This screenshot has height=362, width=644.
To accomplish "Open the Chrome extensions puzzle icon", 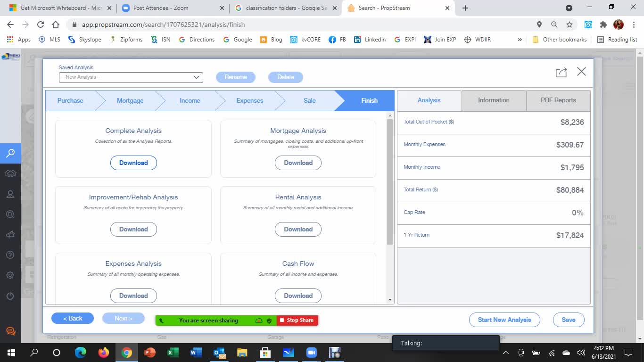I will pyautogui.click(x=603, y=25).
